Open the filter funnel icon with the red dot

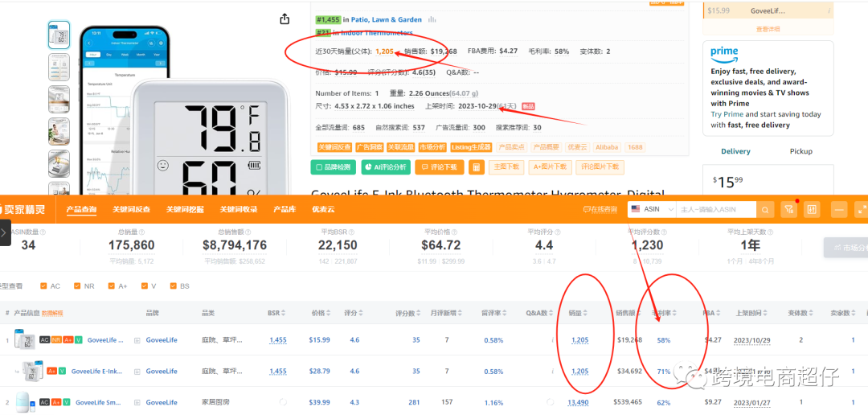789,209
